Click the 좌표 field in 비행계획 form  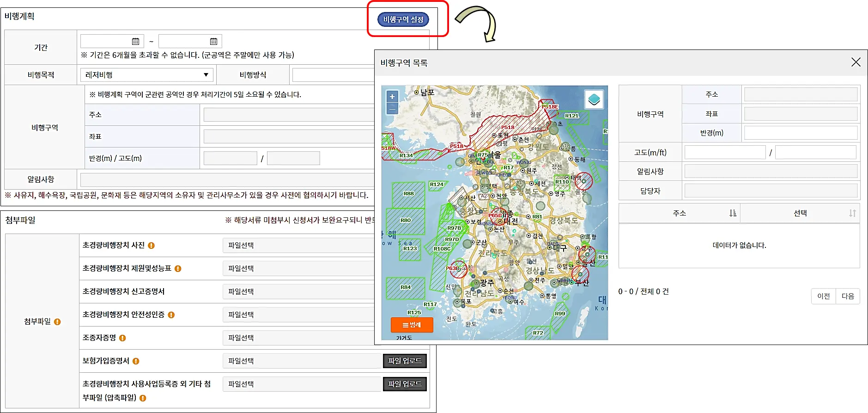(x=289, y=136)
